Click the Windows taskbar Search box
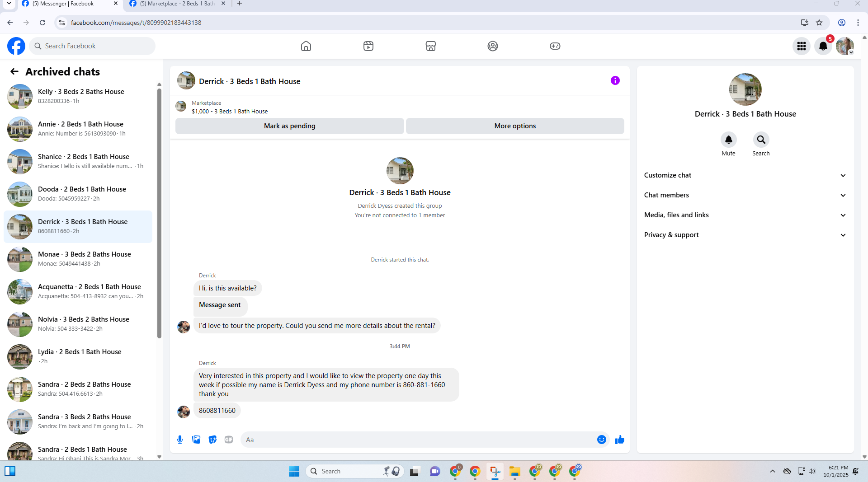Screen dimensions: 868x482 tap(355, 471)
